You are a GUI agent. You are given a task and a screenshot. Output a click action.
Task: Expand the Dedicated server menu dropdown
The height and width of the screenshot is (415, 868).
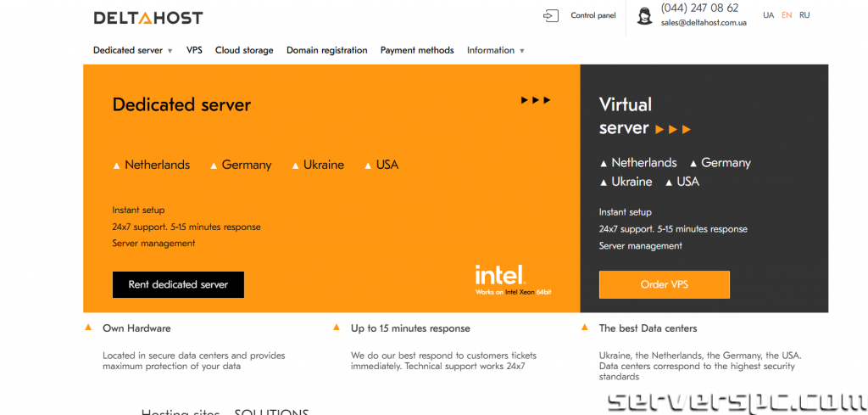(132, 50)
